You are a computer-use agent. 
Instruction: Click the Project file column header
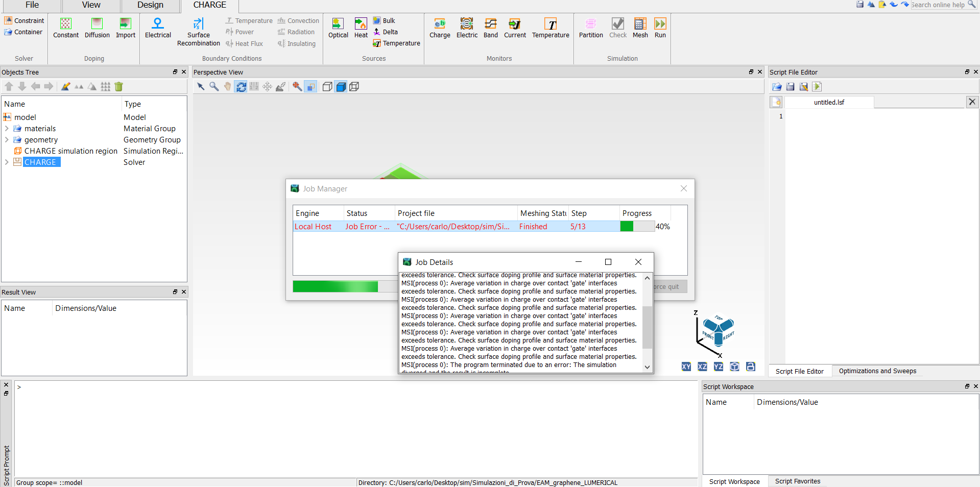(x=456, y=213)
